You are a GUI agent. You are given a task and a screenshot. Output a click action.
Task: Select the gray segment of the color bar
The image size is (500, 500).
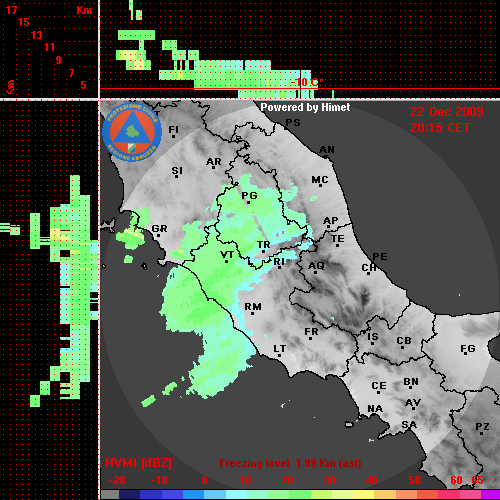point(110,495)
